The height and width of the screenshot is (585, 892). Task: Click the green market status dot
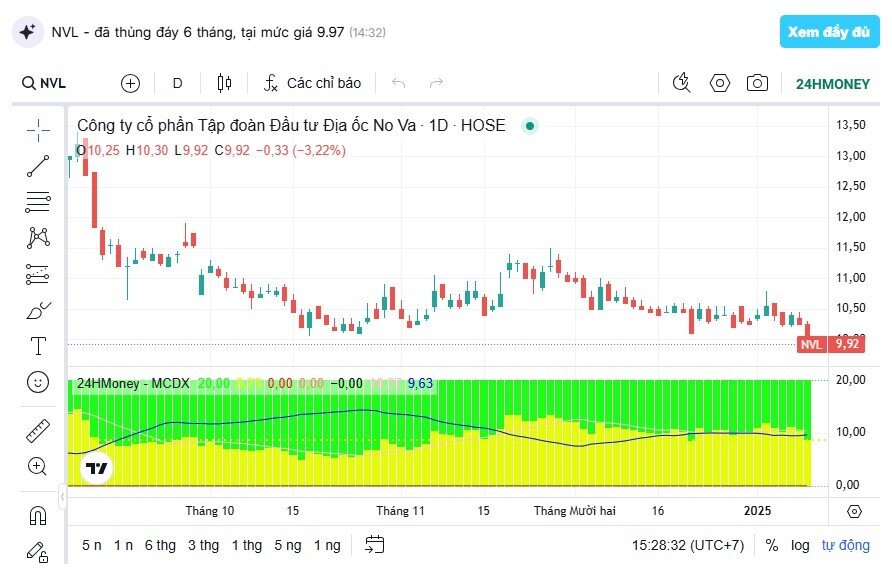coord(530,126)
